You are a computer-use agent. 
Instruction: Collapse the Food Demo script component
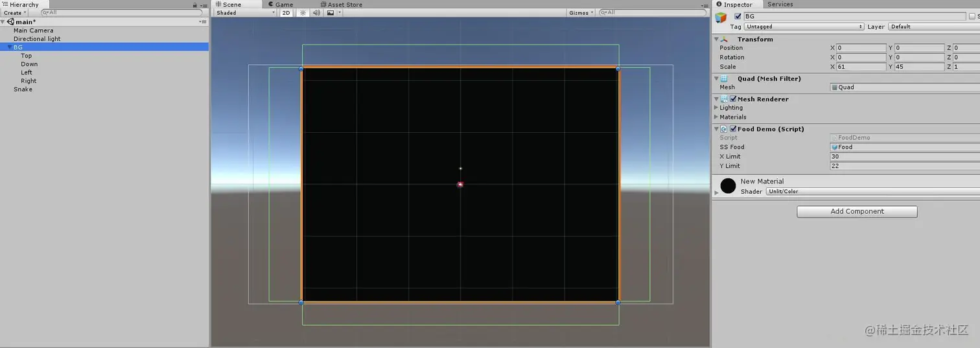pos(717,129)
